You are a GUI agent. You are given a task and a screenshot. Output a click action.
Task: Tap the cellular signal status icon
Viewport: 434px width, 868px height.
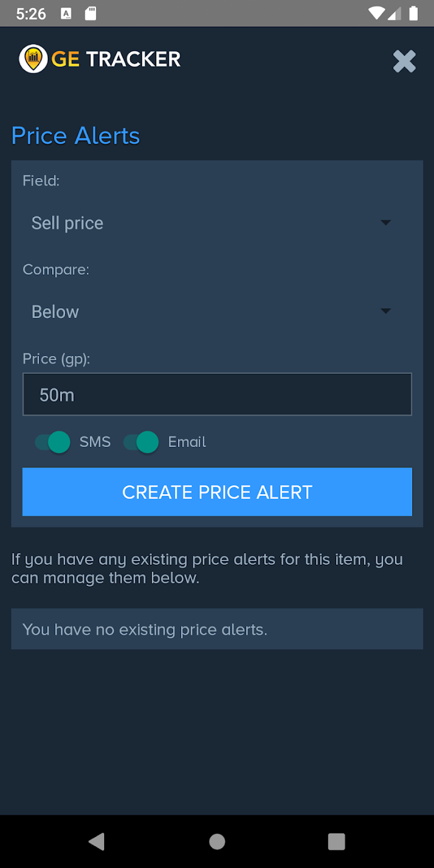click(394, 14)
